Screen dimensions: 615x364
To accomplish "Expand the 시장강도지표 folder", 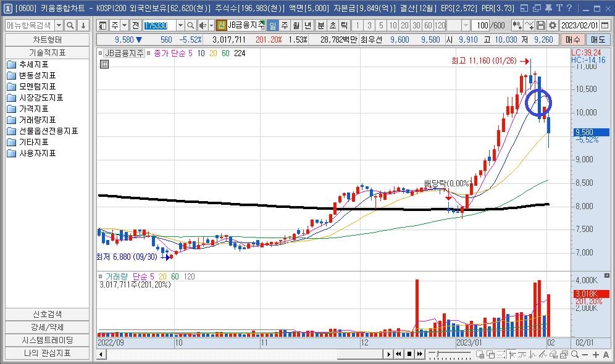I will (35, 97).
